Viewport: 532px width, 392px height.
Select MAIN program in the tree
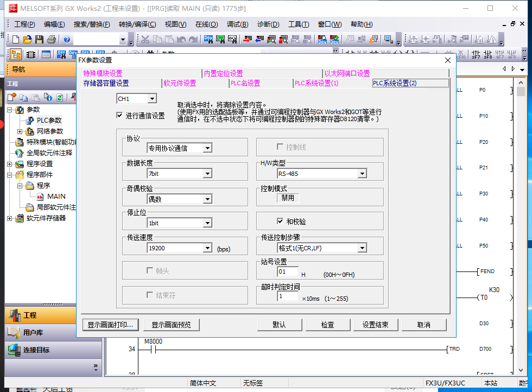(x=56, y=197)
